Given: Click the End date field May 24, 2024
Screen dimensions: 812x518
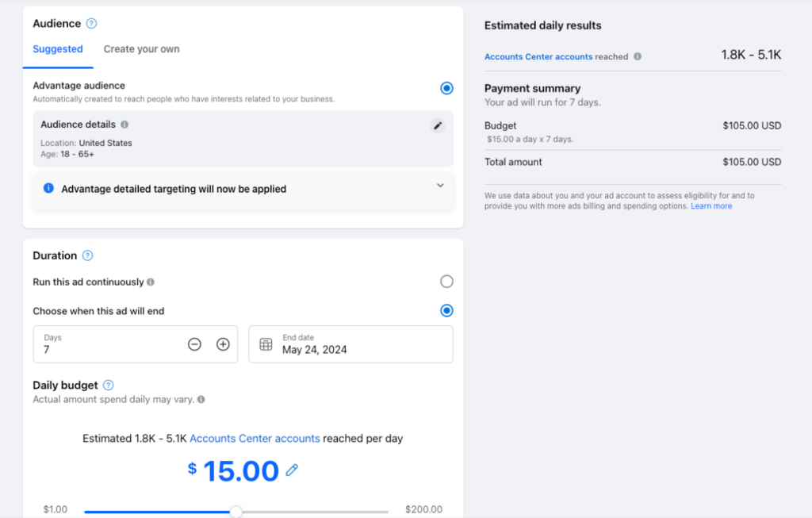Looking at the screenshot, I should 350,344.
